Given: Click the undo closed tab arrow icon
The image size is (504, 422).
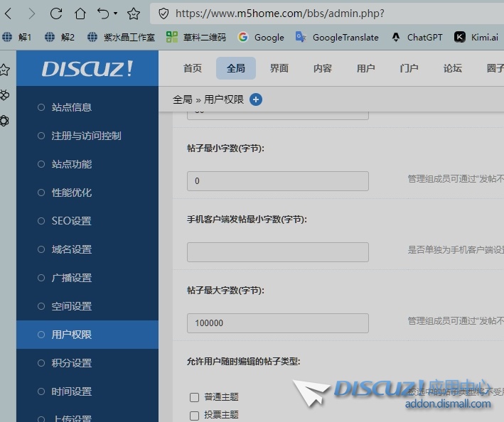Looking at the screenshot, I should [103, 13].
